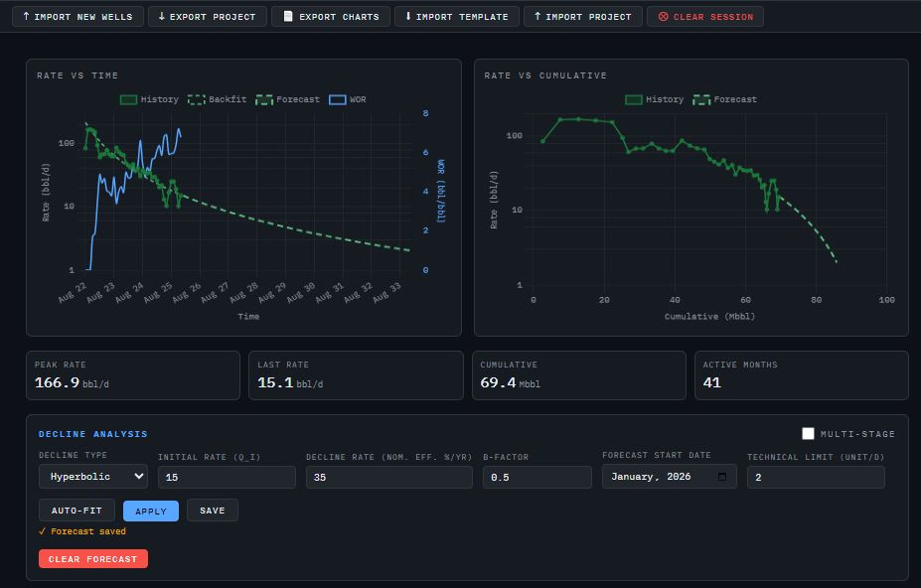This screenshot has width=921, height=588.
Task: Click the Import Project button
Action: click(x=582, y=17)
